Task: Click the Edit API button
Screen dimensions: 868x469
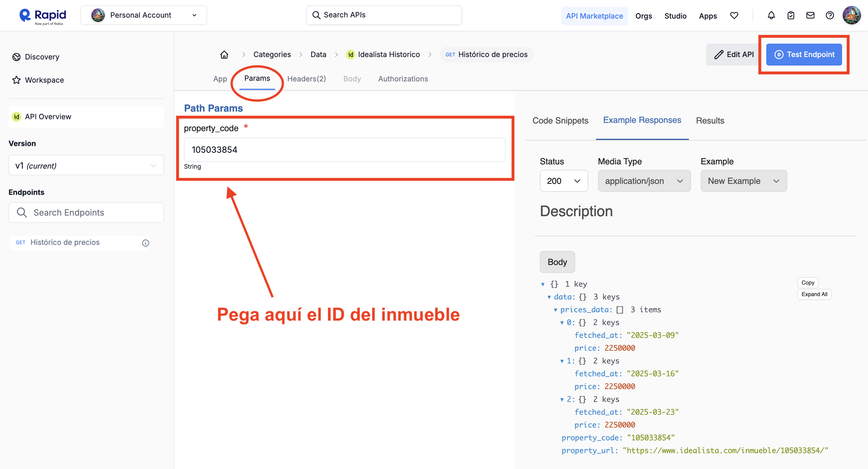Action: click(734, 54)
